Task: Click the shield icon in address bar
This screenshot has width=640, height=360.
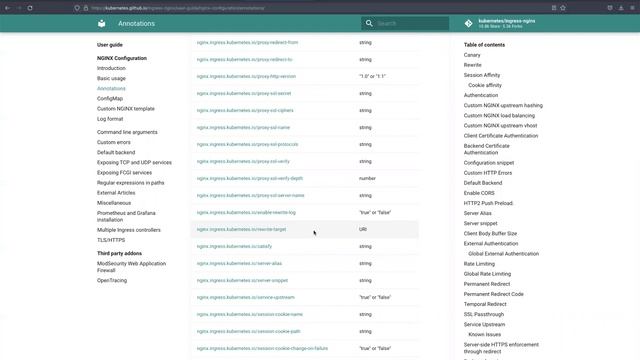Action: (x=77, y=8)
